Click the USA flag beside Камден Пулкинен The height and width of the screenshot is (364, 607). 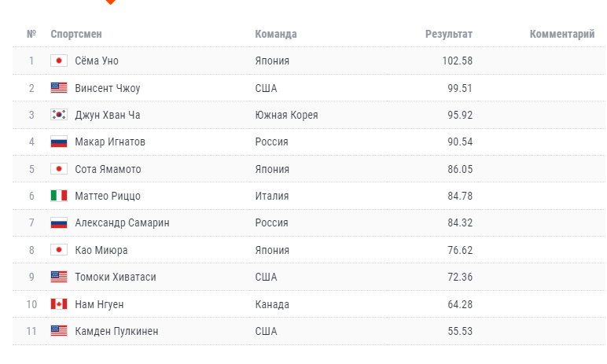pos(59,331)
